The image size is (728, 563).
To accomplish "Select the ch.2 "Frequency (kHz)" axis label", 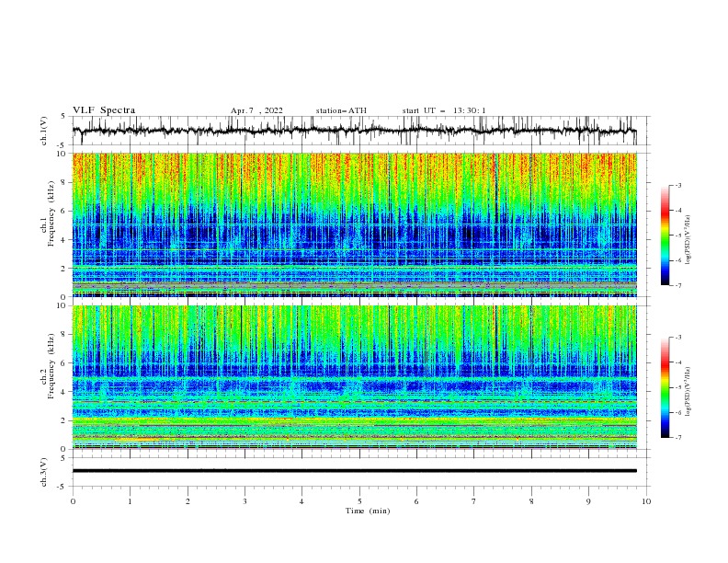I will [51, 366].
